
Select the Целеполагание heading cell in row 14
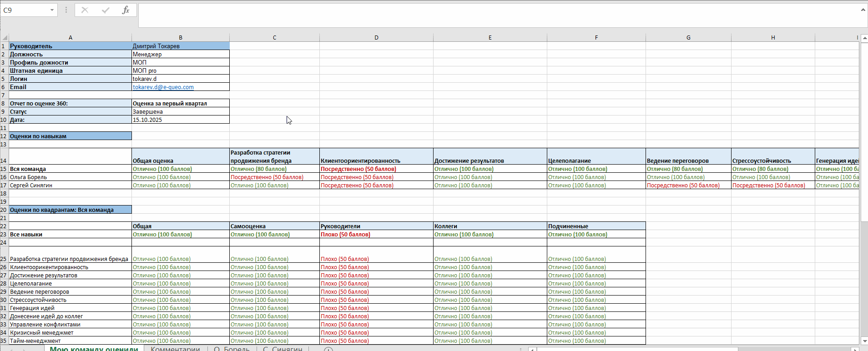[596, 156]
